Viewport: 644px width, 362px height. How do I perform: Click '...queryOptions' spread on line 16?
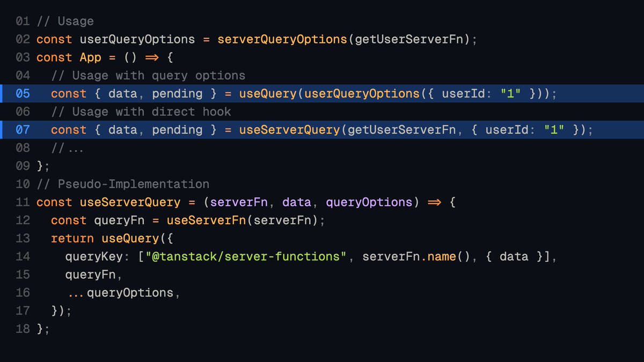pyautogui.click(x=120, y=293)
